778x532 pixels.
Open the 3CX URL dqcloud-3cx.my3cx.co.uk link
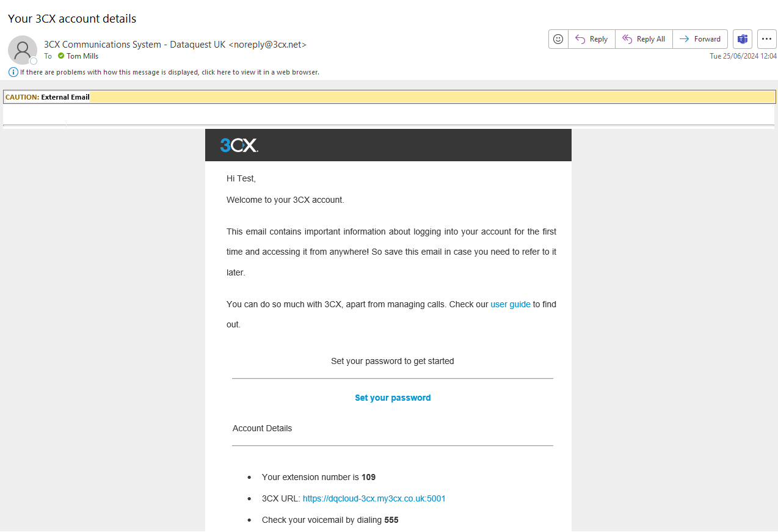pos(374,498)
